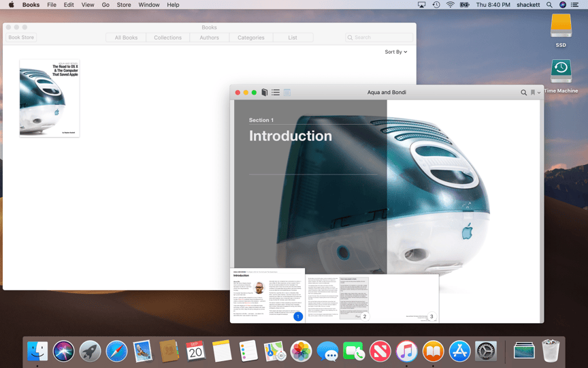Open Books app icon in Dock
The width and height of the screenshot is (588, 368).
433,351
